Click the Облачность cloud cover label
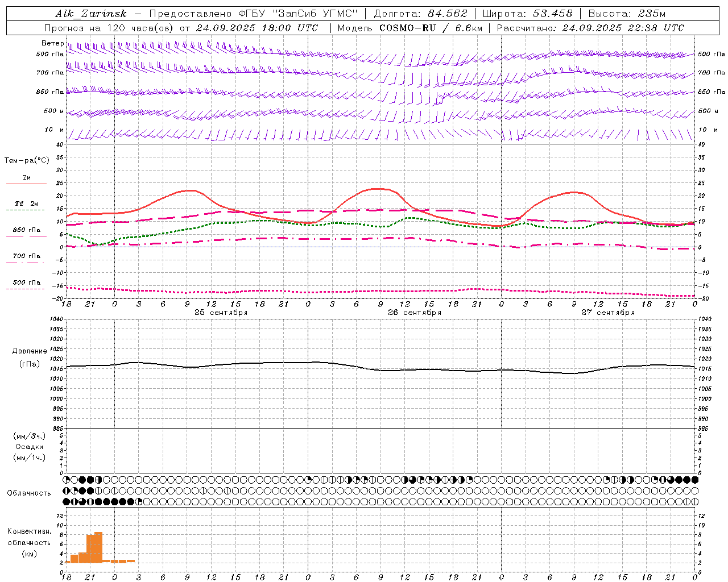 29,493
